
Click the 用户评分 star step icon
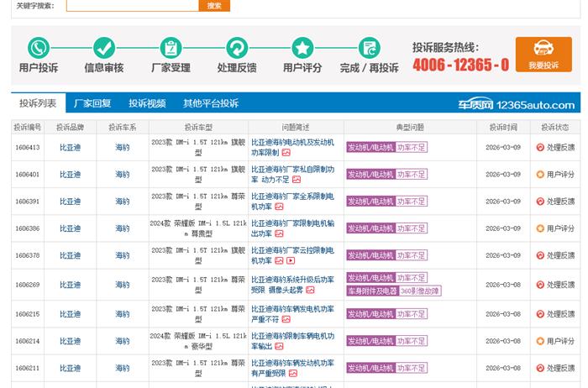[x=302, y=48]
